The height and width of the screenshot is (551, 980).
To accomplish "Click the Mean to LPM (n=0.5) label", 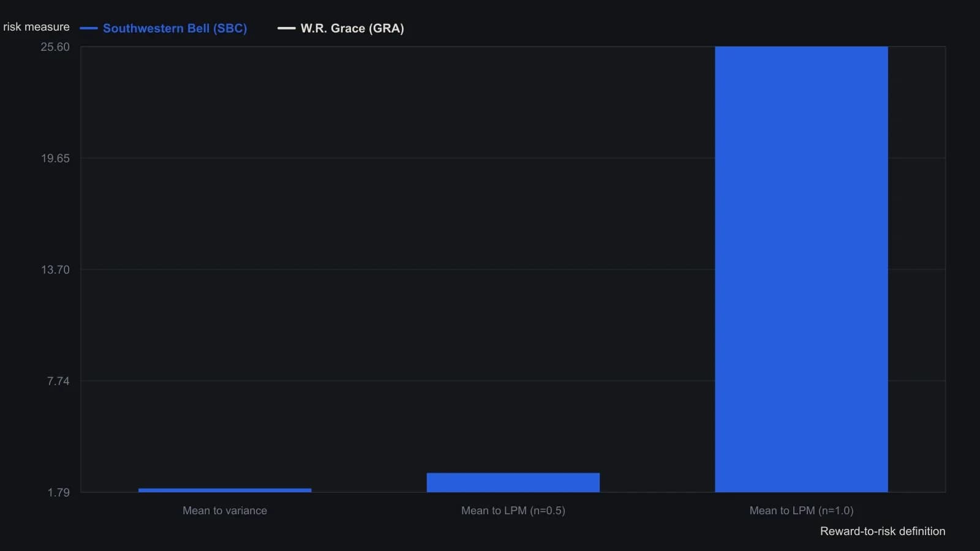I will coord(513,511).
